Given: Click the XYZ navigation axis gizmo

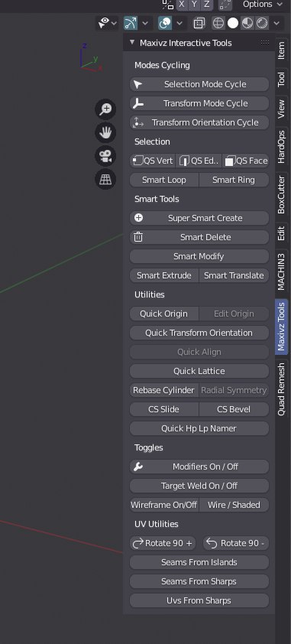Looking at the screenshot, I should (x=90, y=58).
